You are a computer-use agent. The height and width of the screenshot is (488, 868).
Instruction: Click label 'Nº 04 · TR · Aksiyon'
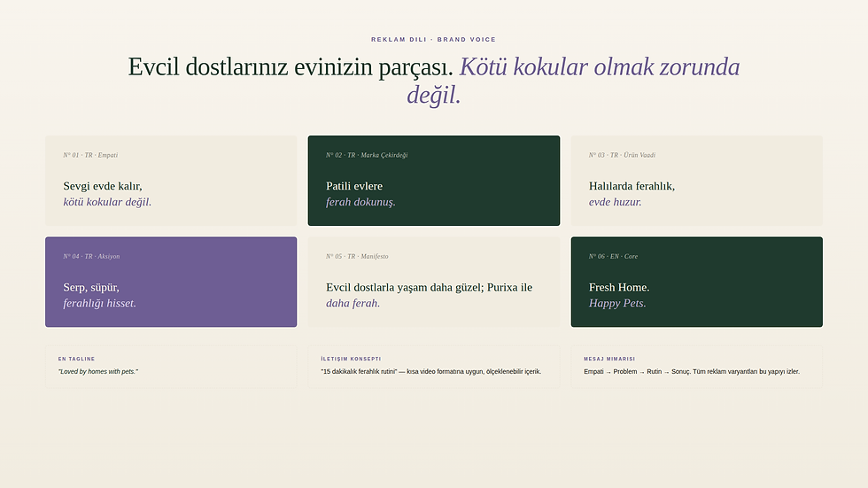[x=91, y=256]
